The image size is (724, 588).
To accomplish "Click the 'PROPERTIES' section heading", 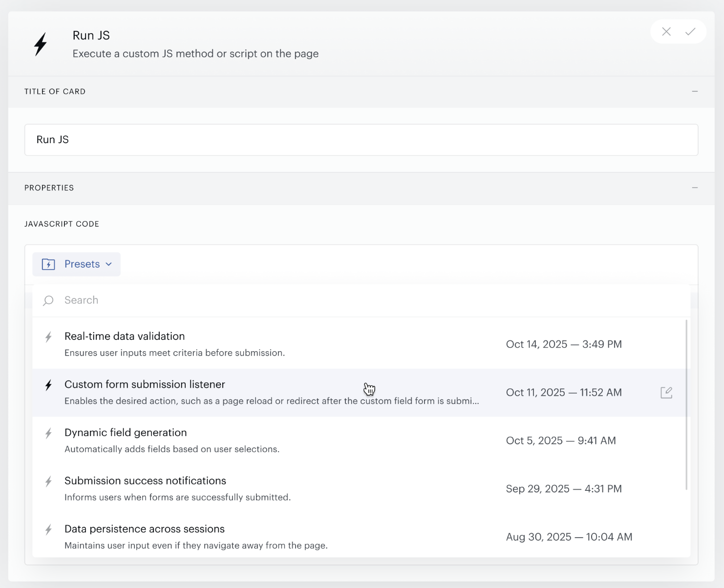I will [x=49, y=188].
